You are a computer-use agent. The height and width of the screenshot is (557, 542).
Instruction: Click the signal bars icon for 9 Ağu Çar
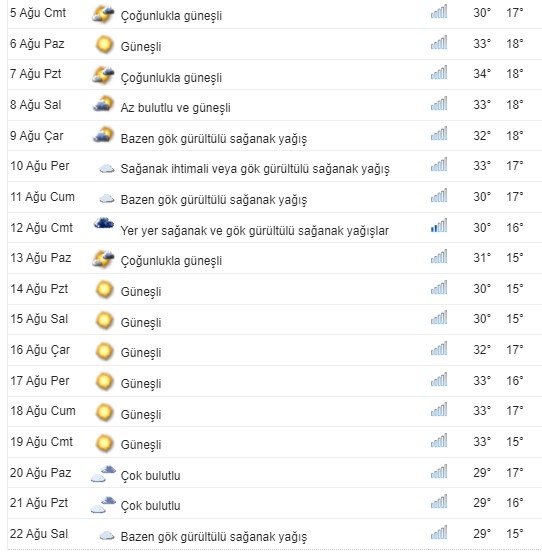tap(439, 134)
